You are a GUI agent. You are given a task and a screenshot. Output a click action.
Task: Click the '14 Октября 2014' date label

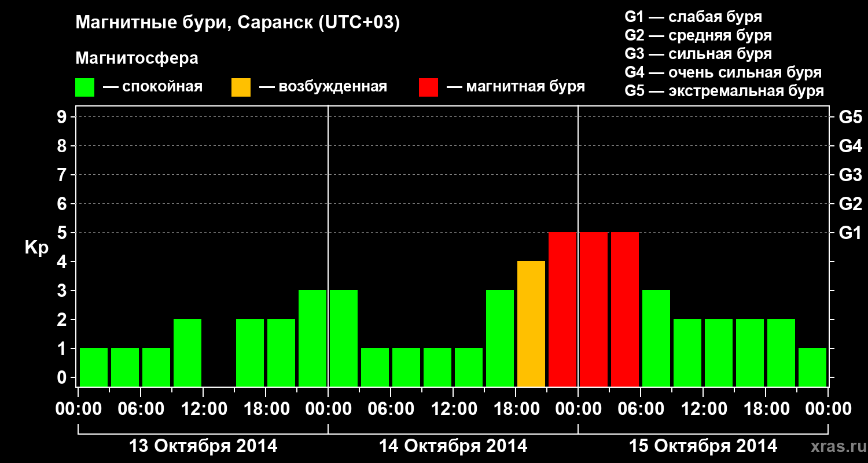(453, 446)
